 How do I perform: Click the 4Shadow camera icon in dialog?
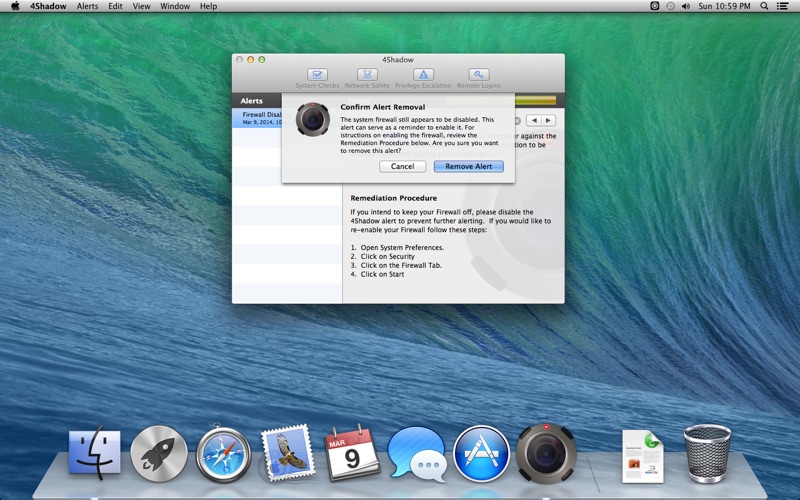coord(312,119)
